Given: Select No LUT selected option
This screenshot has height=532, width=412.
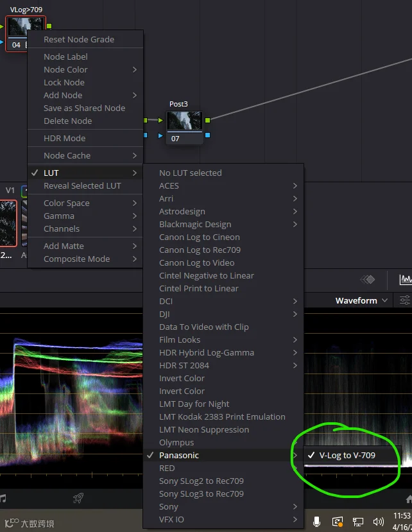Looking at the screenshot, I should click(x=223, y=173).
